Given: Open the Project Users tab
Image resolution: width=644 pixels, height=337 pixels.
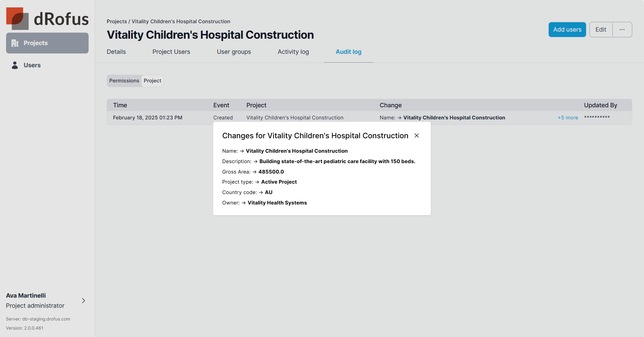Looking at the screenshot, I should click(x=171, y=52).
